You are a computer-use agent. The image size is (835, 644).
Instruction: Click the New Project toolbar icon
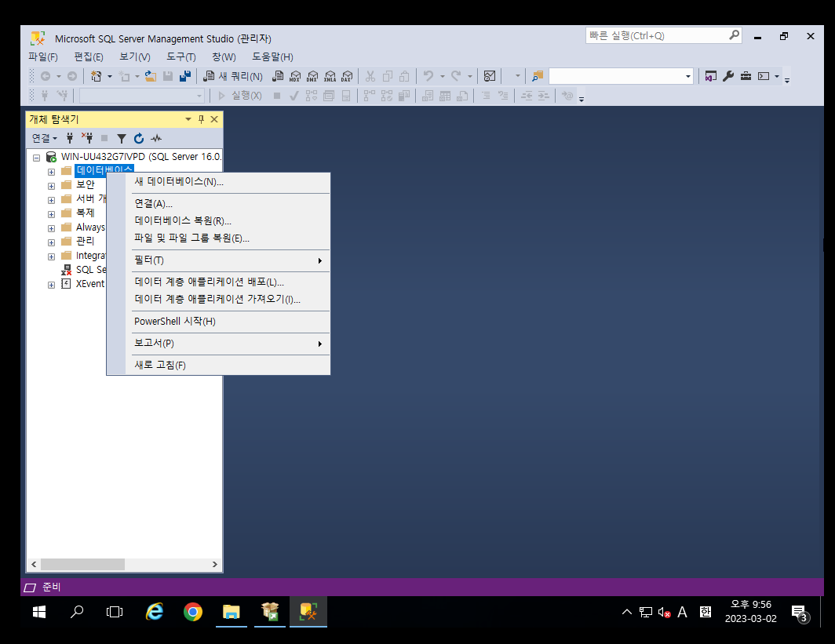[x=96, y=76]
